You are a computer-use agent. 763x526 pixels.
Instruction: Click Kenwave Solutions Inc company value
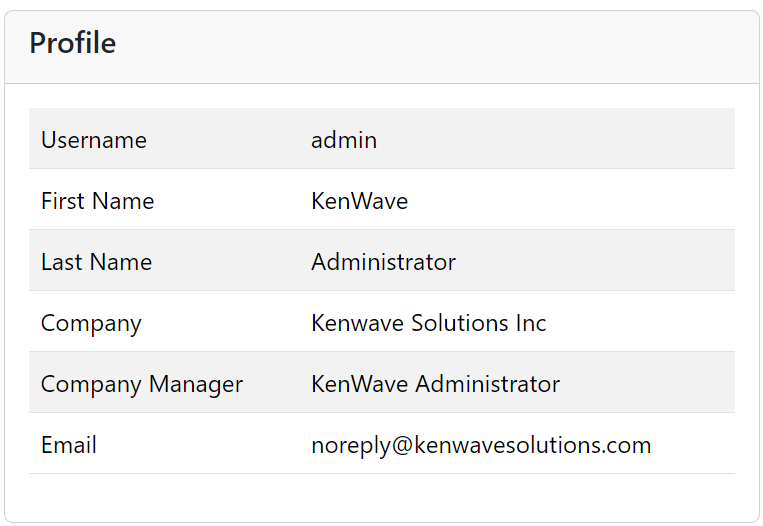pos(428,323)
